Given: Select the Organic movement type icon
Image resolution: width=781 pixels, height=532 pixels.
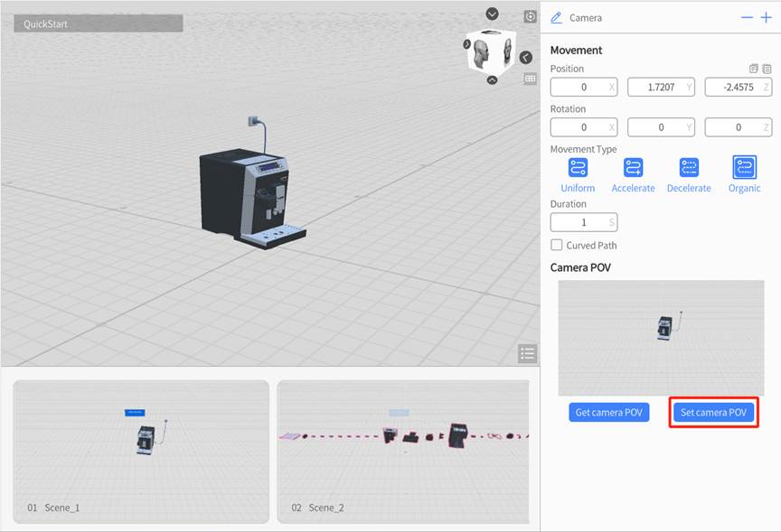Looking at the screenshot, I should coord(744,167).
